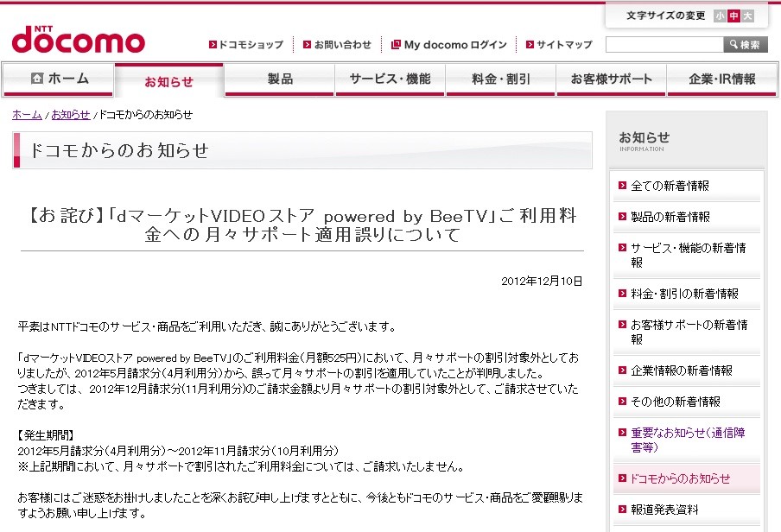This screenshot has height=532, width=781.
Task: Open the ドコモショップ link
Action: coord(246,45)
